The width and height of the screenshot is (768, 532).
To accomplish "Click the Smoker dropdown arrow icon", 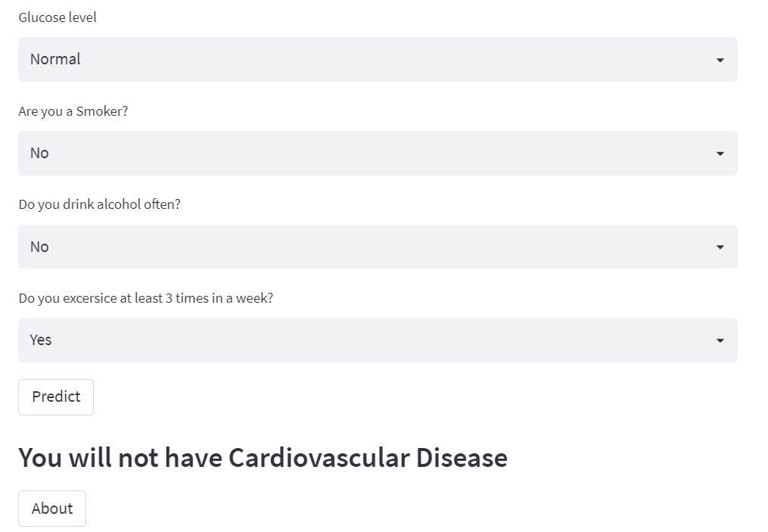I will (x=720, y=153).
